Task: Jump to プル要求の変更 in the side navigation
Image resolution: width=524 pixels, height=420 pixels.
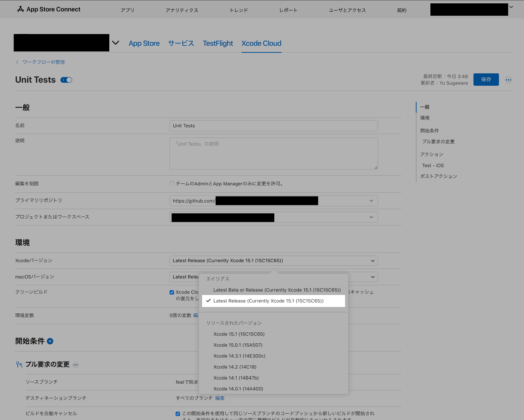Action: pos(438,141)
